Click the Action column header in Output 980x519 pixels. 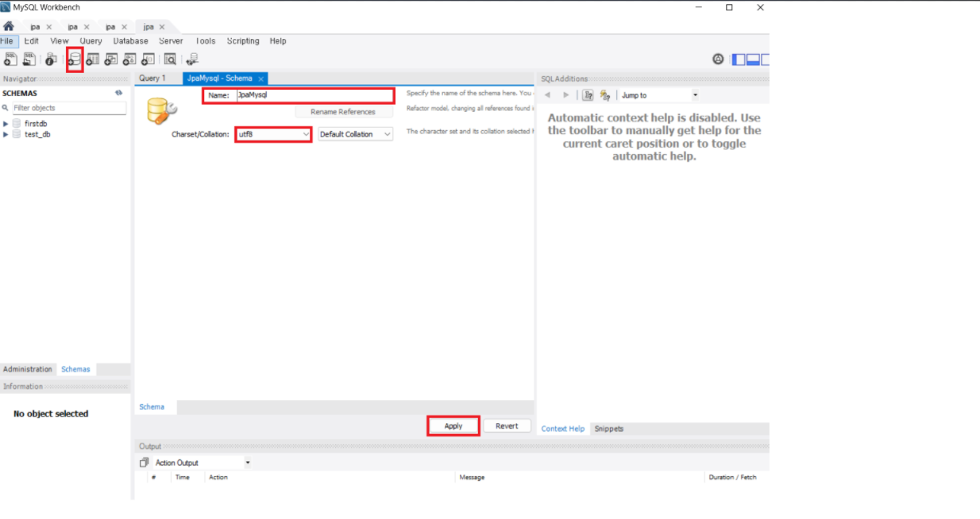[218, 477]
